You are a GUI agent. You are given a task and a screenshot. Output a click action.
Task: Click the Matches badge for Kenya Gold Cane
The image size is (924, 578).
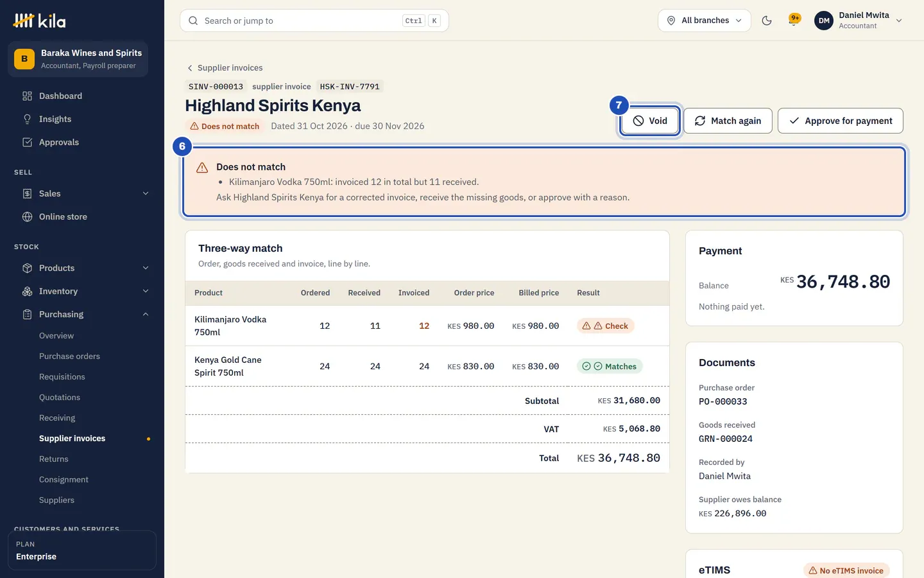click(x=610, y=367)
